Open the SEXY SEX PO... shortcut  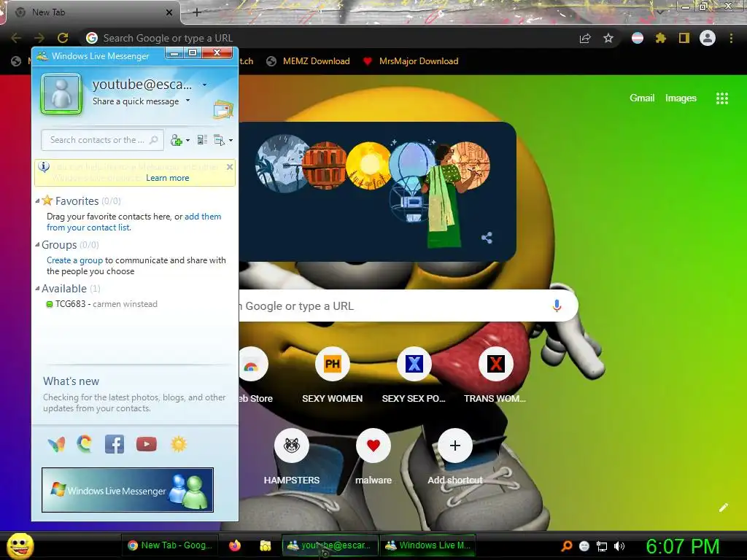[x=414, y=376]
